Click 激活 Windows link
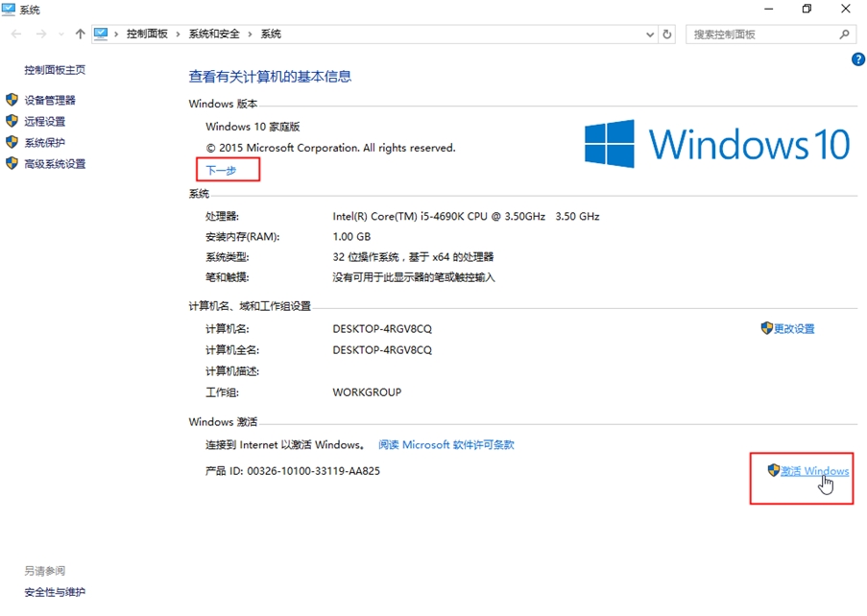 [814, 471]
